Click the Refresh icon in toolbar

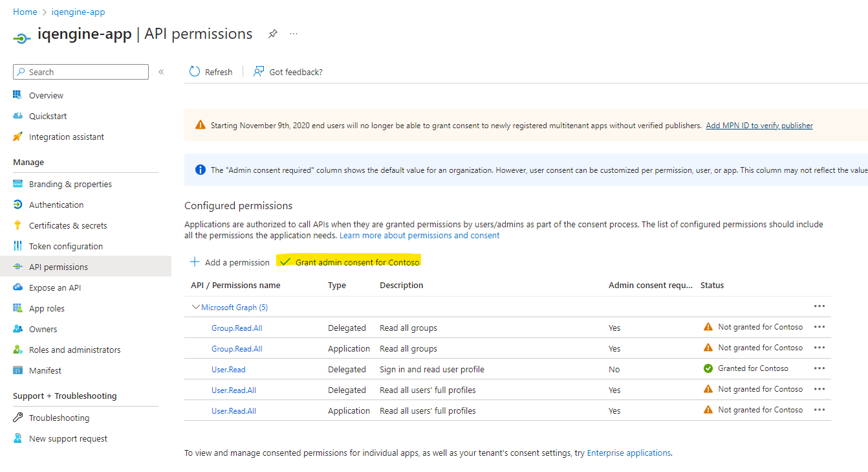(x=195, y=72)
